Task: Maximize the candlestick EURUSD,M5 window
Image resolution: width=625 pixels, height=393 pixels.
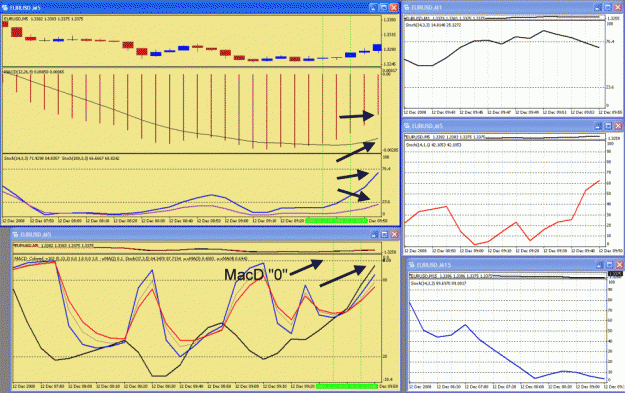Action: point(383,8)
